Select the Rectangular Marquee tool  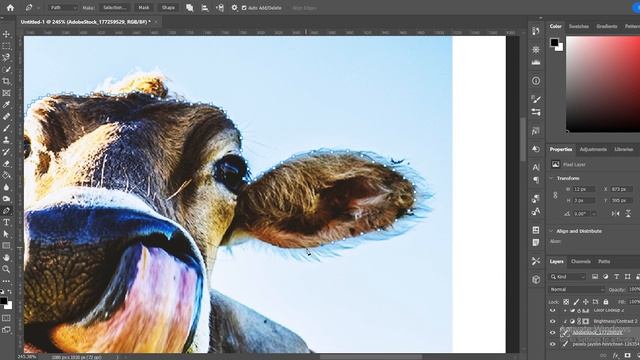[6, 46]
